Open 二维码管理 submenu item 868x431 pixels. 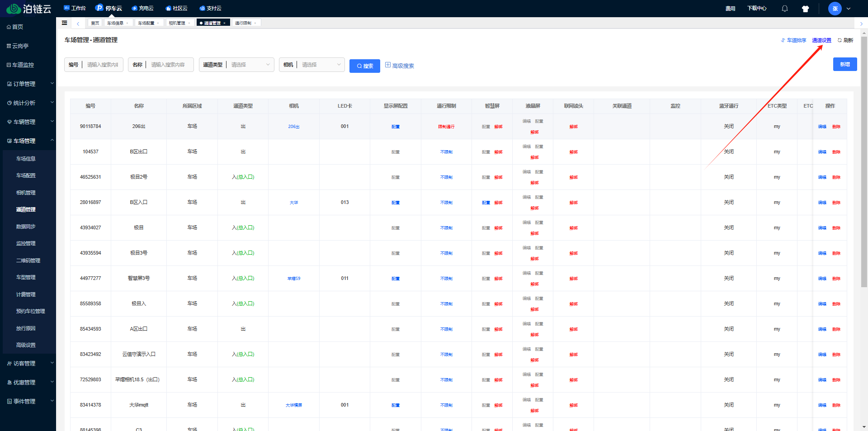point(28,260)
